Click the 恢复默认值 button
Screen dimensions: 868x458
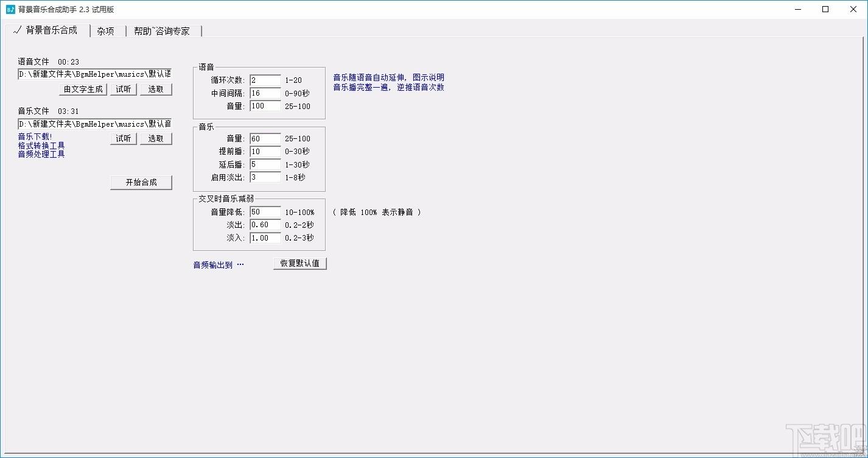(300, 264)
